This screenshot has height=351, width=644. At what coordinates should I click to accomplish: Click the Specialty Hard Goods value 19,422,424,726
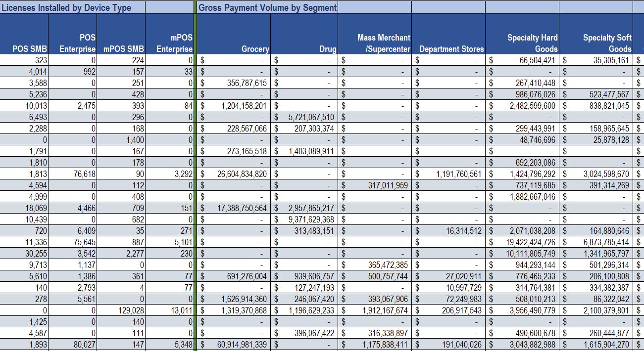click(x=527, y=242)
